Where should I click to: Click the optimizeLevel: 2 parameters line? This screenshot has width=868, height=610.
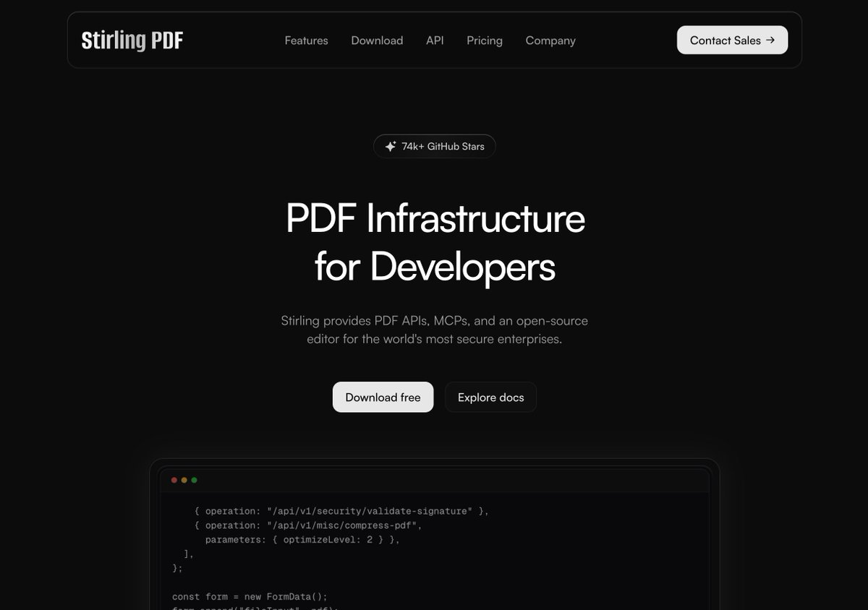coord(302,540)
